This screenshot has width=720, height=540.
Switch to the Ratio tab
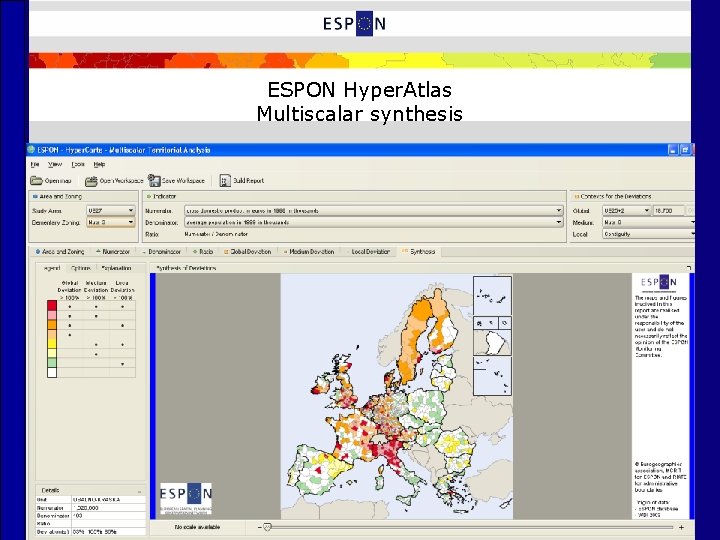point(203,252)
